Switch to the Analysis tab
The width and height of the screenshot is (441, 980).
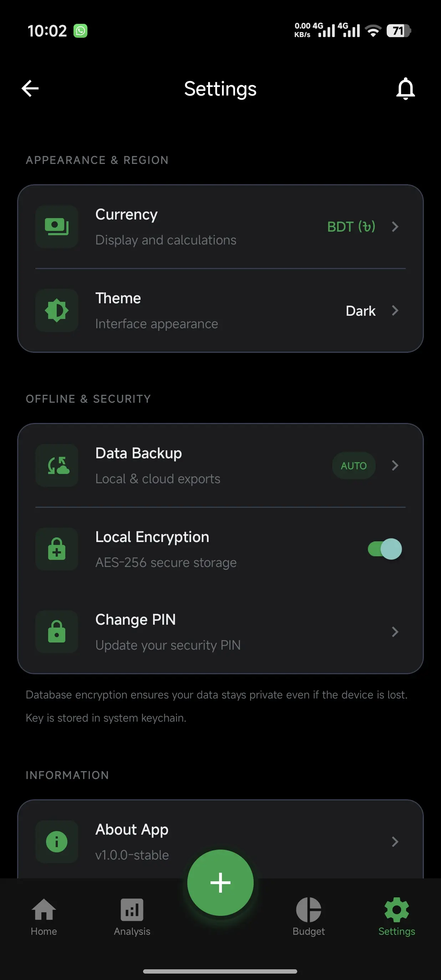[x=132, y=917]
